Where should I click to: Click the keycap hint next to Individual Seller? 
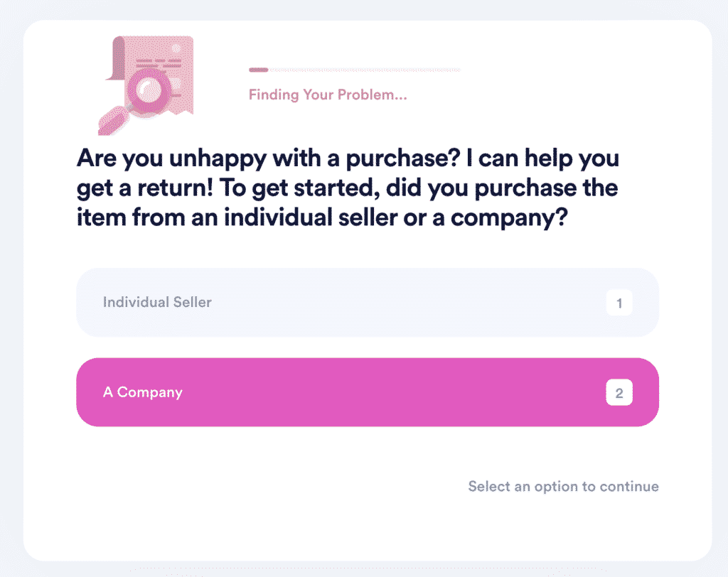point(619,302)
